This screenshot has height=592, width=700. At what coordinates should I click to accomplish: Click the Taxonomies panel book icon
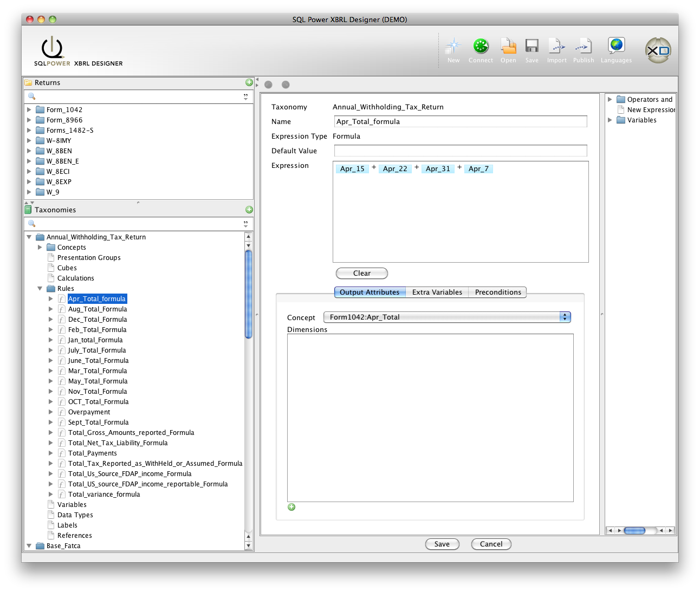pyautogui.click(x=28, y=210)
